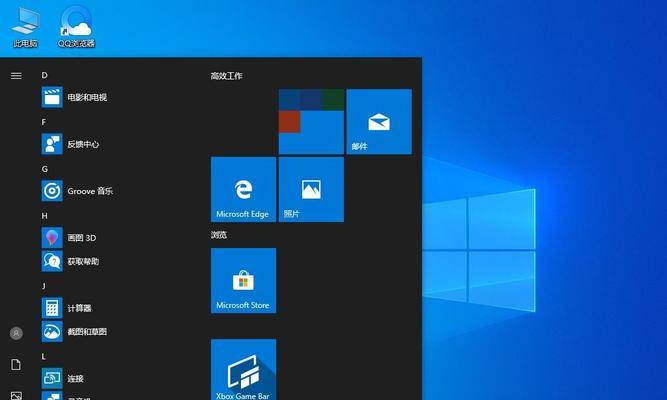Click the user account icon
This screenshot has height=400, width=667.
pyautogui.click(x=16, y=333)
